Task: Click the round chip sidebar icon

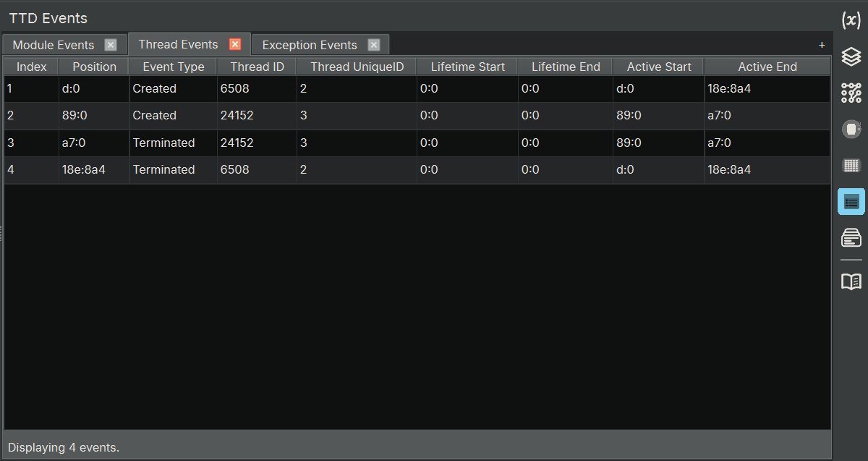Action: pyautogui.click(x=851, y=130)
